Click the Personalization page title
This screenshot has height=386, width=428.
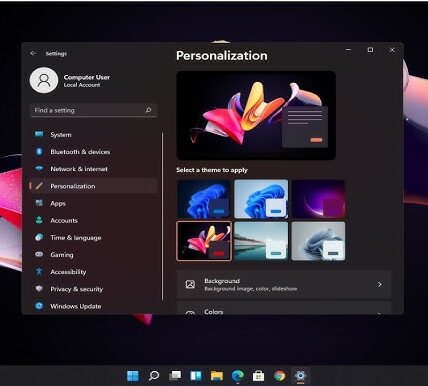click(x=222, y=56)
